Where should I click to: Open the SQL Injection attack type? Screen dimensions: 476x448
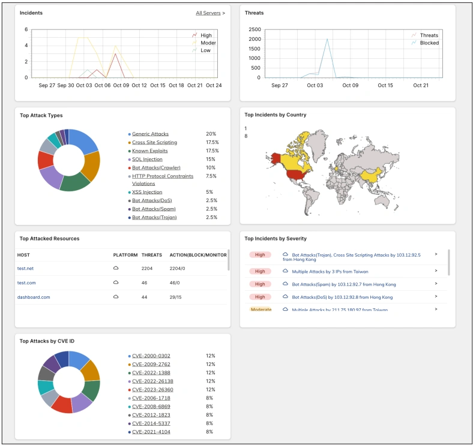tap(147, 160)
